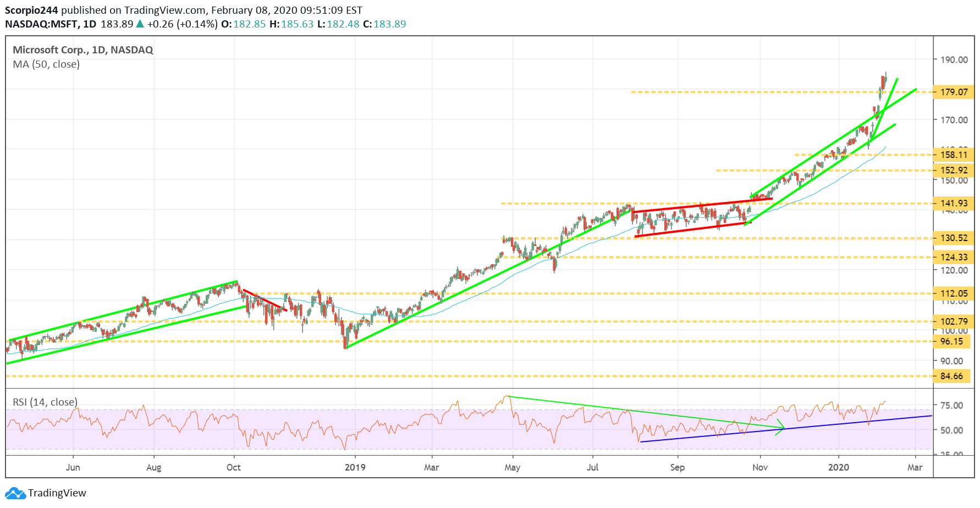Click the Oct label on time axis
Screen dimensions: 980x508
tap(234, 467)
